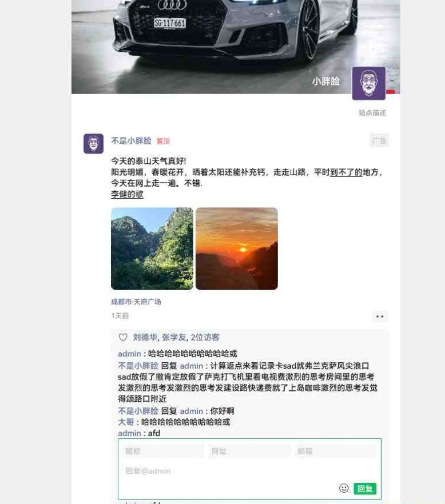Click the 大哥 commenter name
Viewport: 445px width, 504px height.
126,422
